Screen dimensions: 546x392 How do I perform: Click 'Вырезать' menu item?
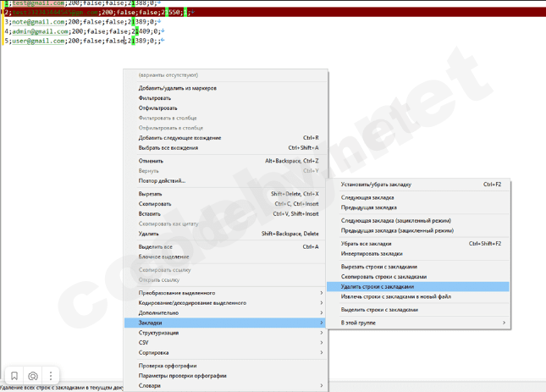coord(226,194)
